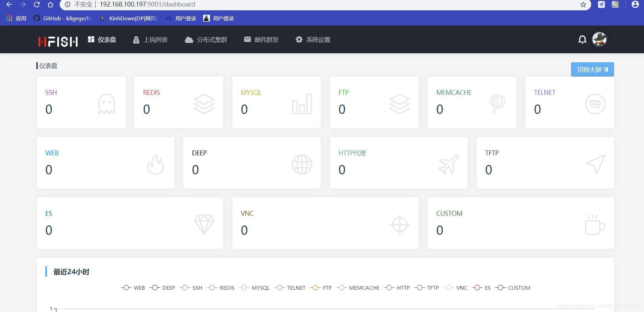Image resolution: width=644 pixels, height=312 pixels.
Task: Click the DEEP globe icon
Action: point(302,164)
